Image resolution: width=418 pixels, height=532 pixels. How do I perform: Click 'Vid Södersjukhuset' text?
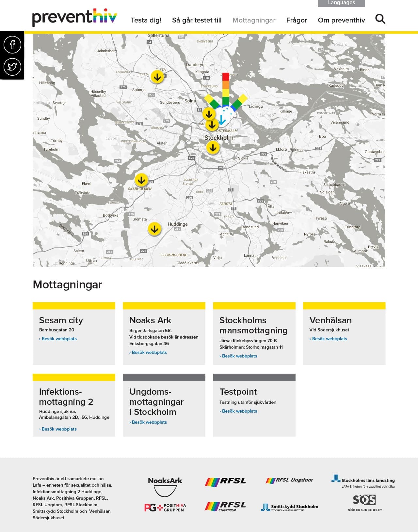pos(329,330)
